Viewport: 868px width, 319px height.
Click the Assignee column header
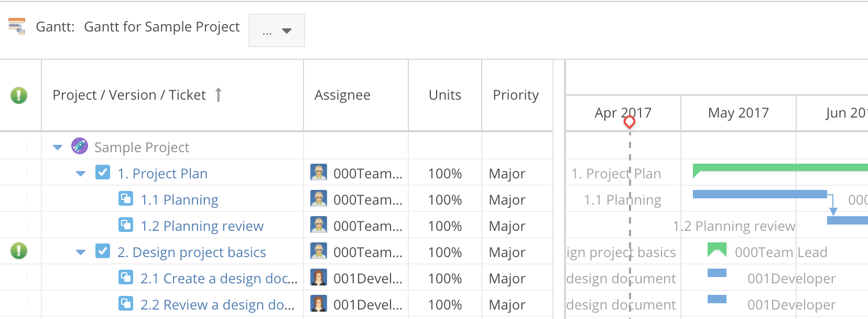click(342, 95)
